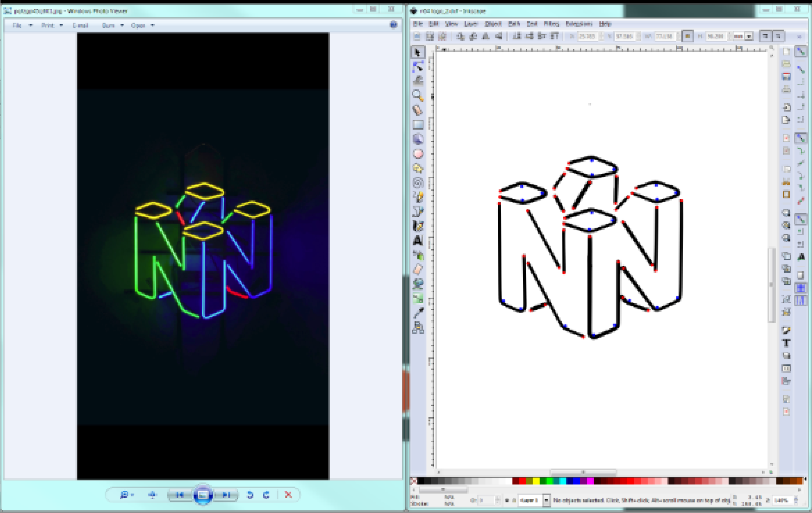Click the E-mail button in Photo Viewer
This screenshot has height=513, width=812.
(80, 25)
